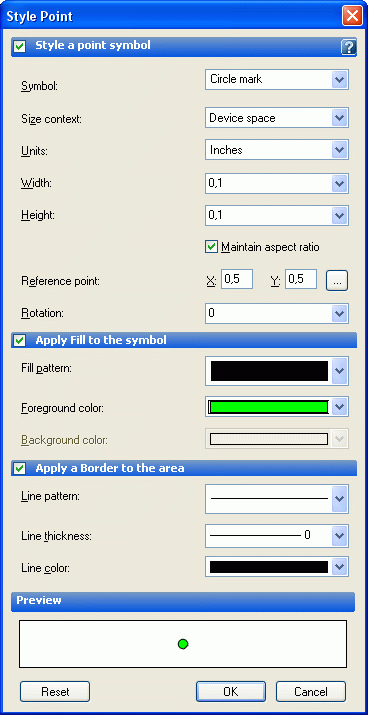369x715 pixels.
Task: Uncheck Style a point symbol checkbox
Action: (20, 47)
